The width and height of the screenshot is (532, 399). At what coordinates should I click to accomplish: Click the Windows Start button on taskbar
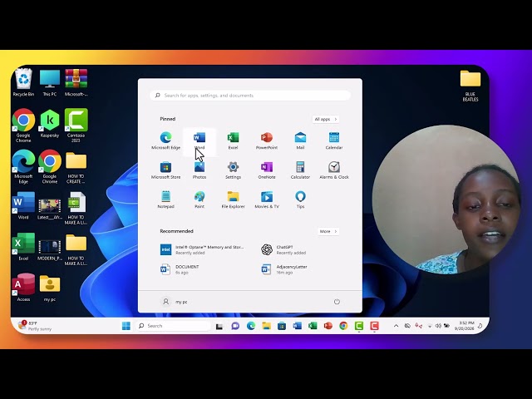coord(126,326)
